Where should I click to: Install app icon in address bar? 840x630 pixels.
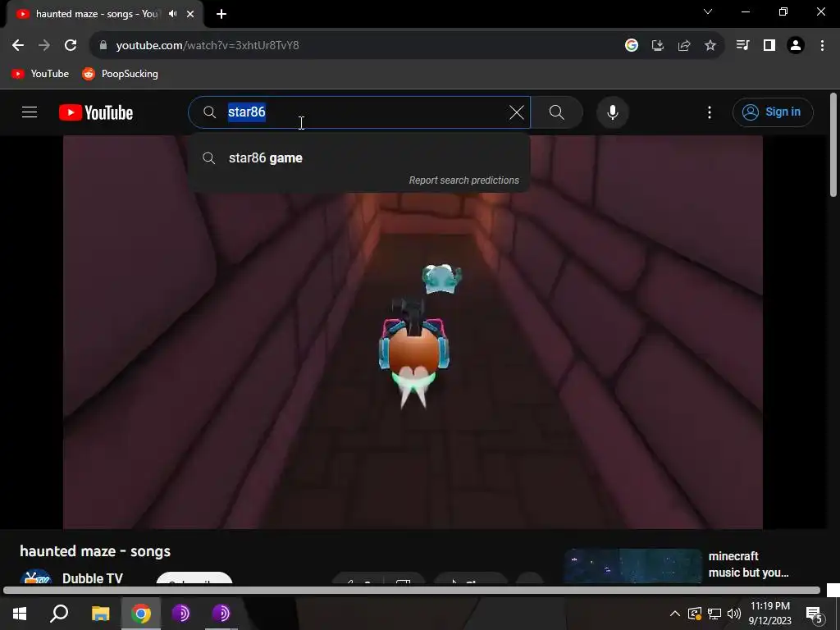(x=658, y=46)
